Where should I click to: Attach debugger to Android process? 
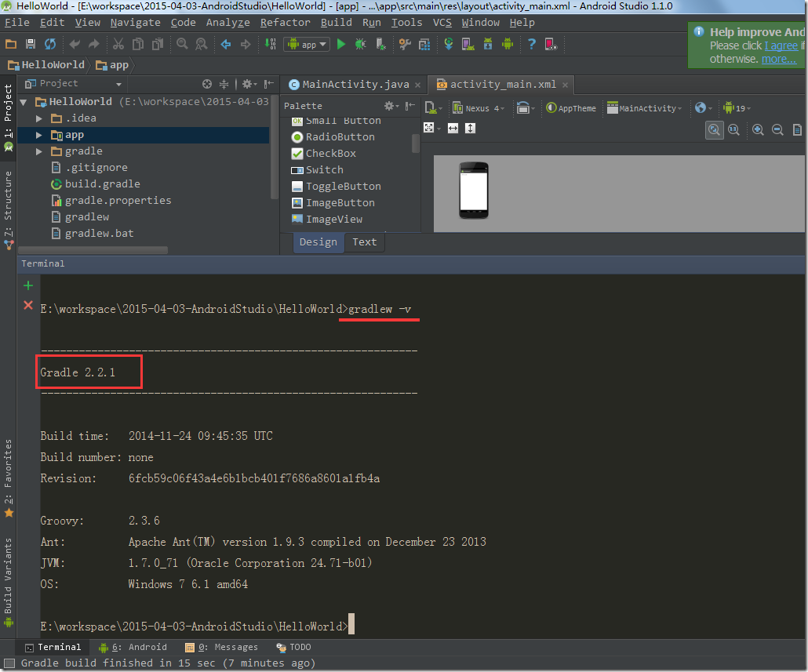pyautogui.click(x=380, y=44)
